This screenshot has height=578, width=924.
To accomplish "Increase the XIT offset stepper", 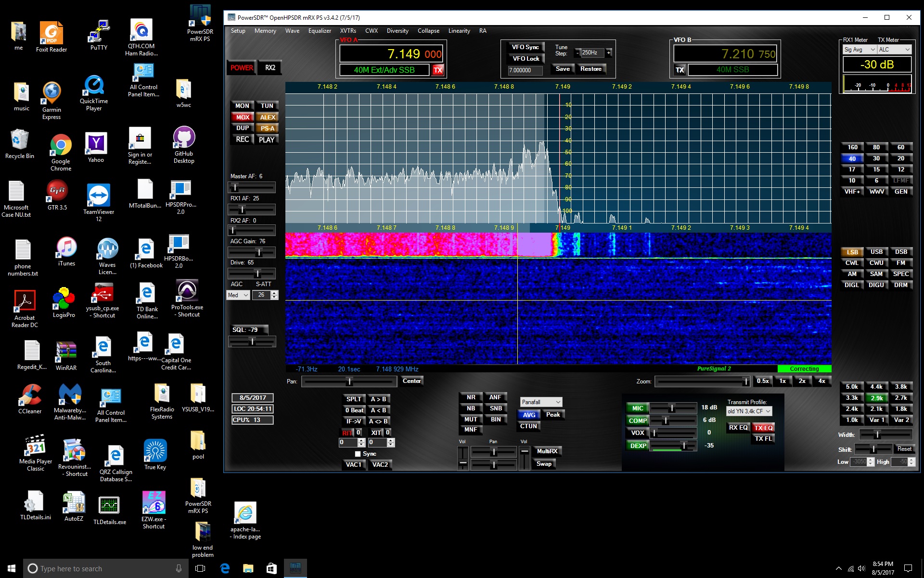I will [x=391, y=440].
